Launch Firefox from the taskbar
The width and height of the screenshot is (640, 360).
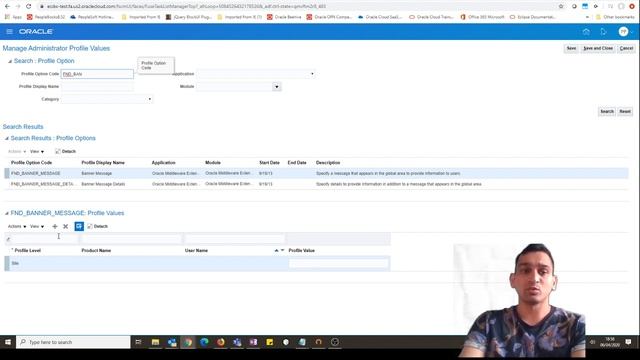click(x=220, y=342)
